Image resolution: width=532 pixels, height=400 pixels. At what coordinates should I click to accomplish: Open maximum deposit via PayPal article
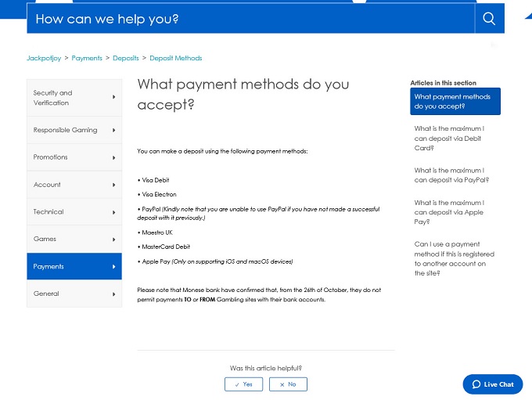pyautogui.click(x=451, y=175)
